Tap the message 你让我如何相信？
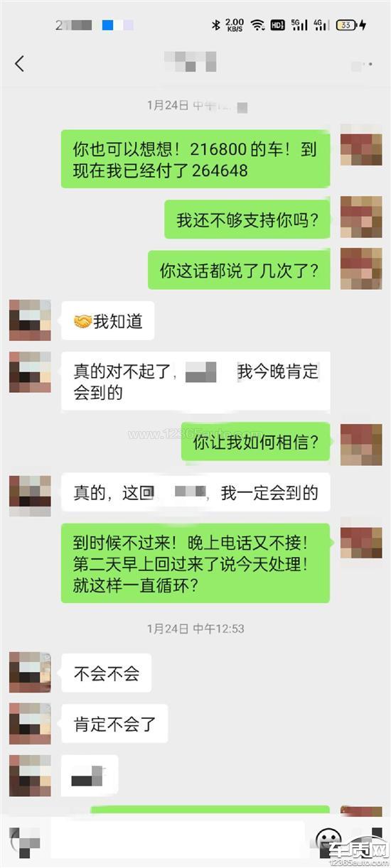Image resolution: width=391 pixels, height=868 pixels. click(256, 443)
